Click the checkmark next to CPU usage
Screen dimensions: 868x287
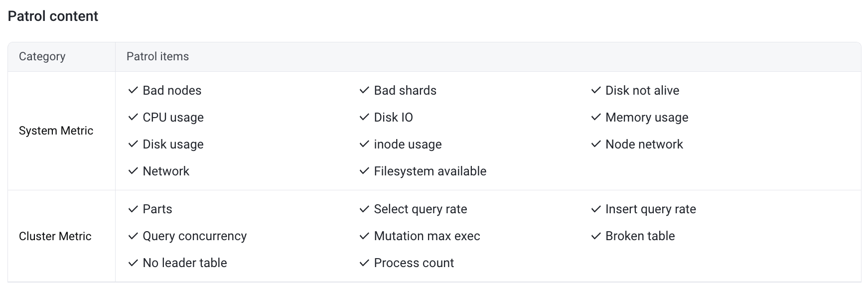point(133,117)
